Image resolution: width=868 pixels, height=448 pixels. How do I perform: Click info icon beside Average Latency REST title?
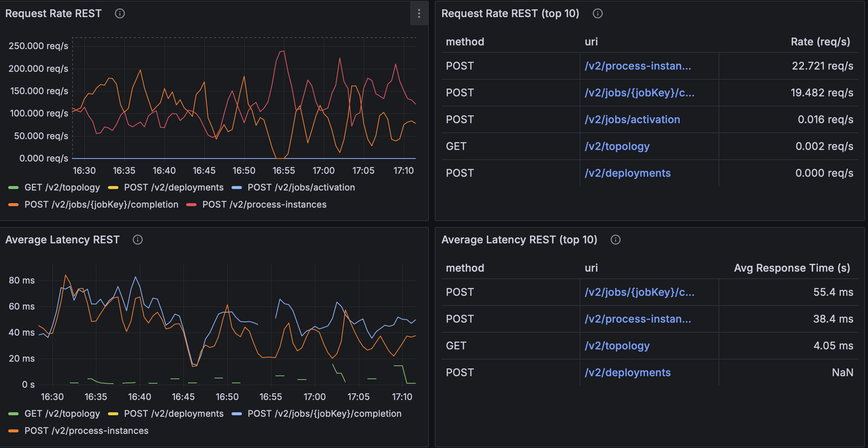[x=137, y=240]
